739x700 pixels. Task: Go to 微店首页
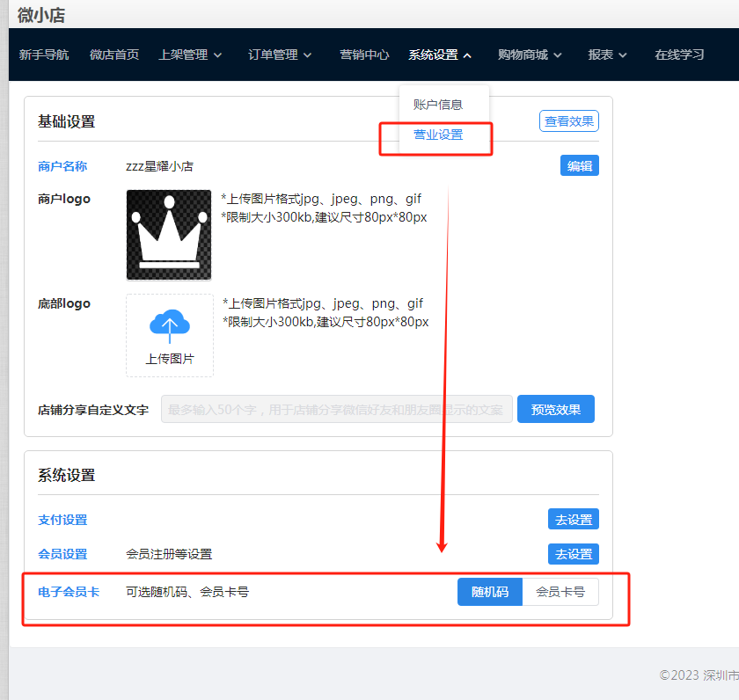[114, 55]
